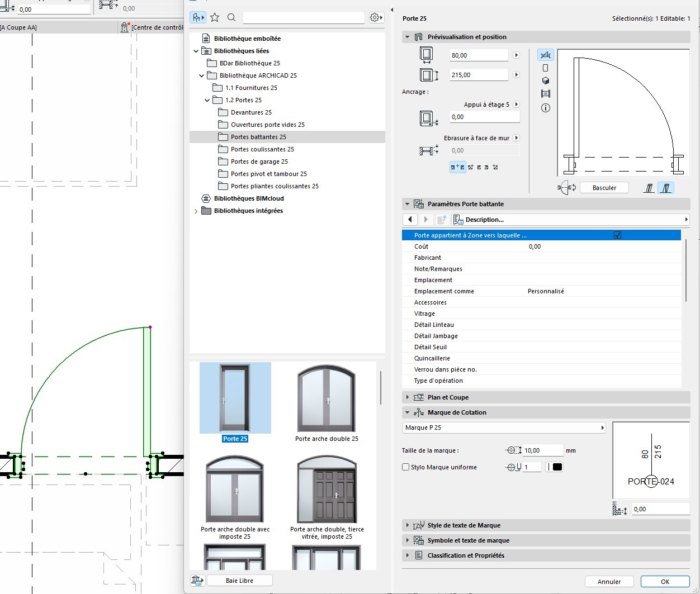Click the favorites star icon

(215, 18)
